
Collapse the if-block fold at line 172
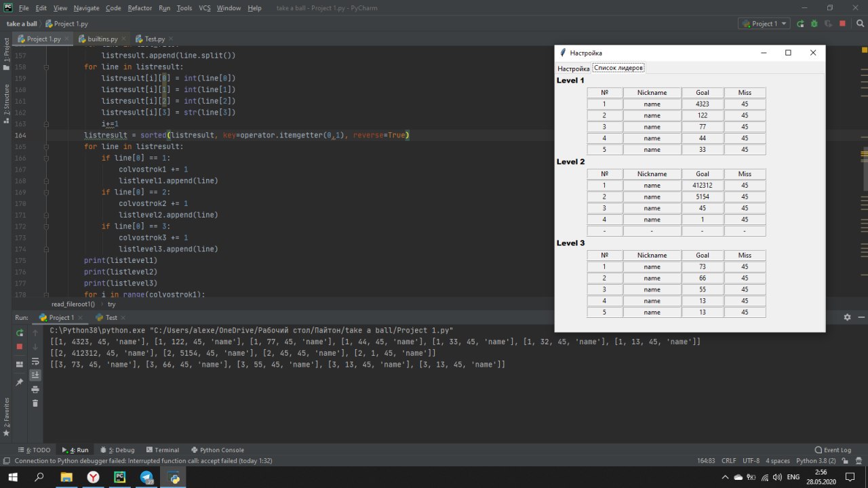pos(46,226)
